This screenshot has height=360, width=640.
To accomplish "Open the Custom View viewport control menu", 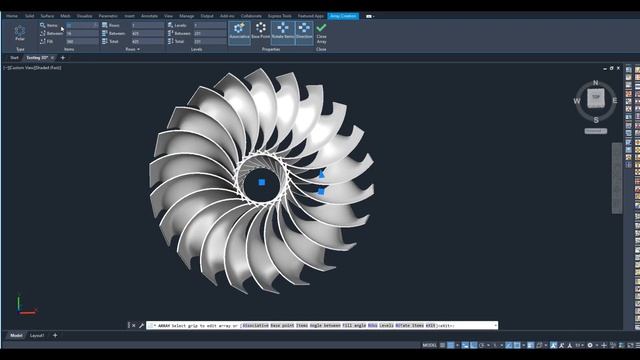I will pos(23,68).
